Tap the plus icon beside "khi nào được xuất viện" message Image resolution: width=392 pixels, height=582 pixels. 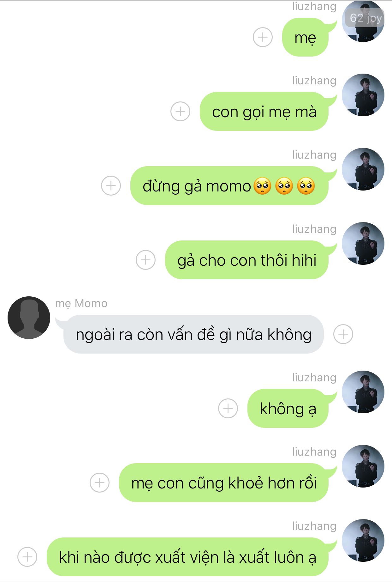(x=27, y=557)
